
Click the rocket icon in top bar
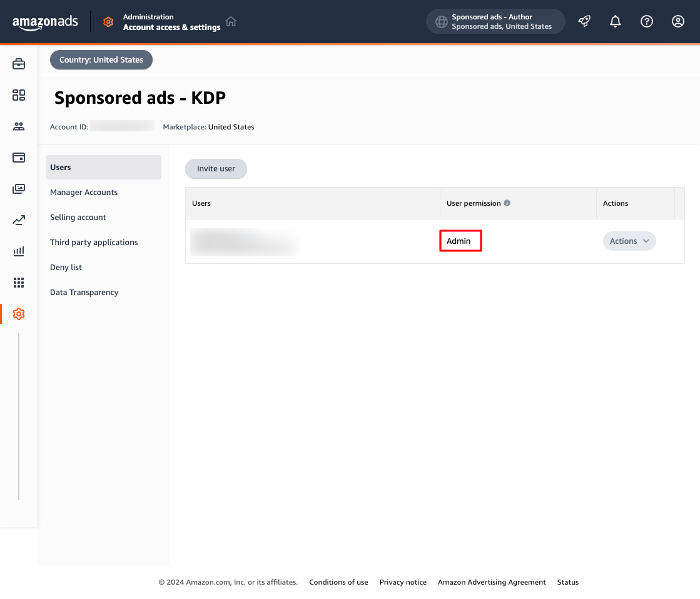point(584,22)
